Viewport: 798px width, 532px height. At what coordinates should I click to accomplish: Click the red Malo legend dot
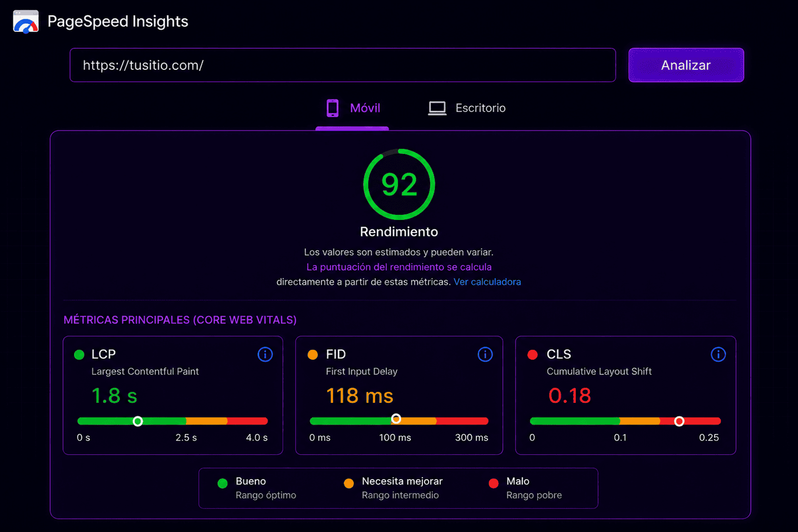tap(493, 483)
